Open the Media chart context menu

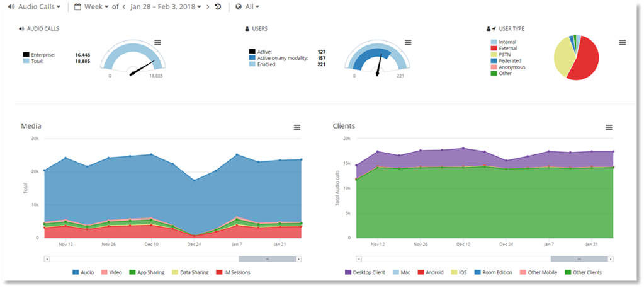(297, 127)
